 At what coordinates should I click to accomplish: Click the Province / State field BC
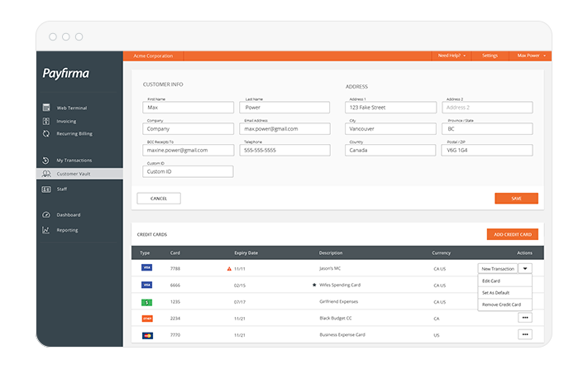[x=487, y=129]
